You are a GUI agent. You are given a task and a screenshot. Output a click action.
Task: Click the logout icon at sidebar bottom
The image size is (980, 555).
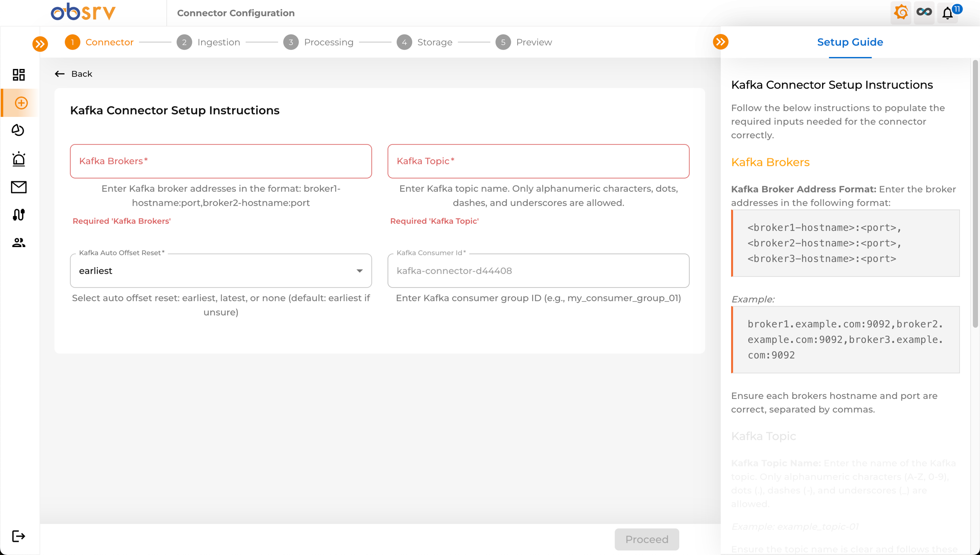coord(19,536)
